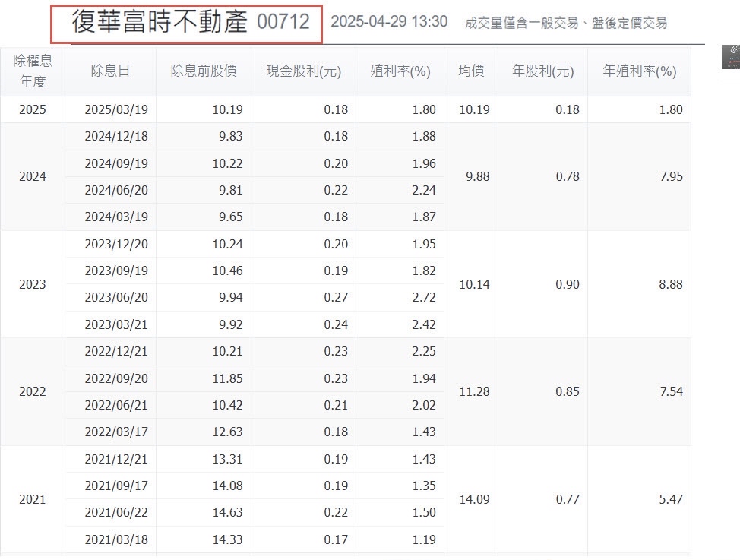Click the 5.47 annual yield for 2021
The height and width of the screenshot is (560, 740).
tap(671, 499)
